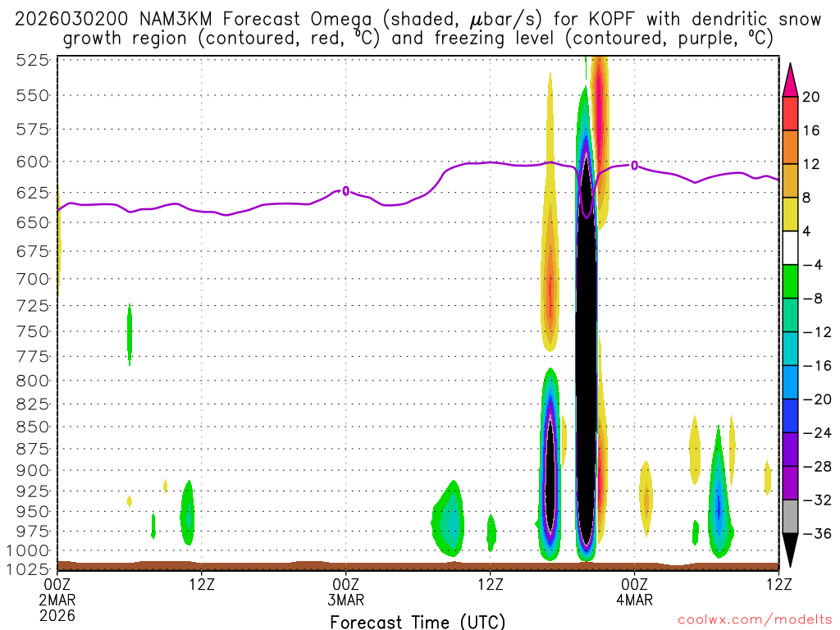
Task: Select the yellow 4 to 8 colorbar segment
Action: [790, 215]
